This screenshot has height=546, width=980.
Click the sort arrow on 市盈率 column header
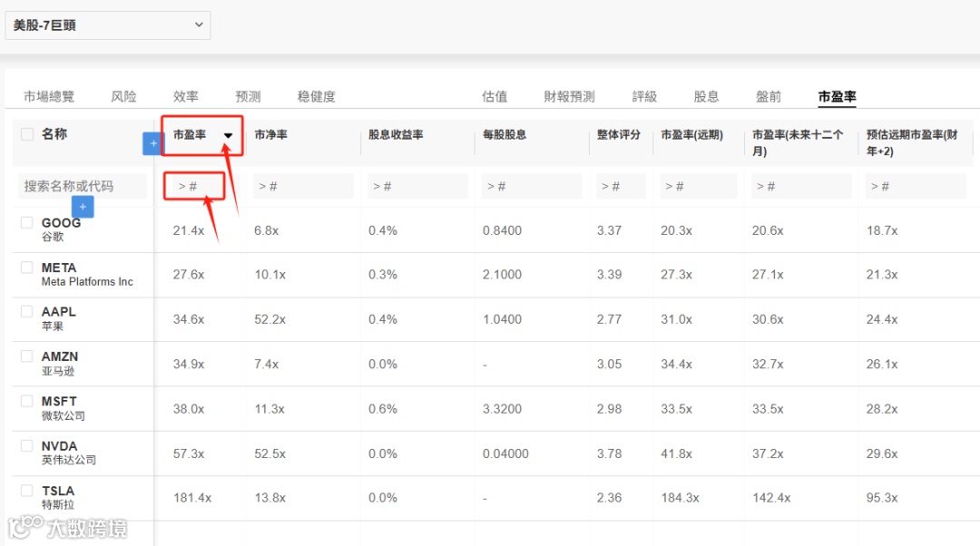(x=228, y=135)
